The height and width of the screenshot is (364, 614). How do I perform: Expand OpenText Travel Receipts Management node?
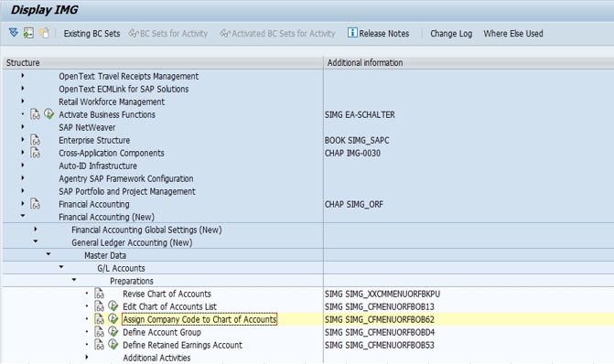(x=23, y=76)
